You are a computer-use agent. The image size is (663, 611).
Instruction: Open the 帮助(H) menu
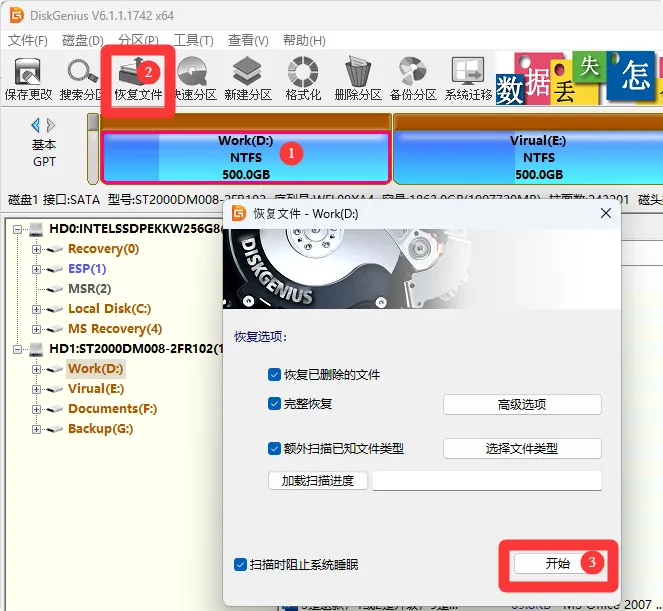[304, 41]
